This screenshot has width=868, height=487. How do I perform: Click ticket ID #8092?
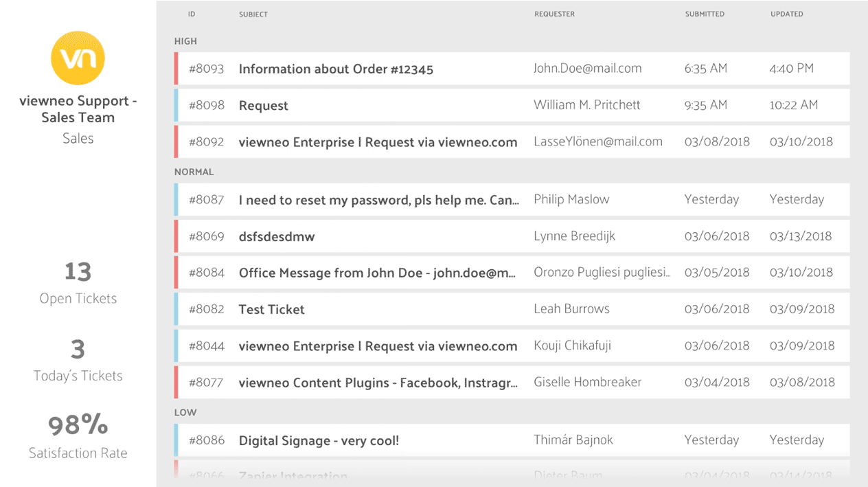click(x=207, y=142)
